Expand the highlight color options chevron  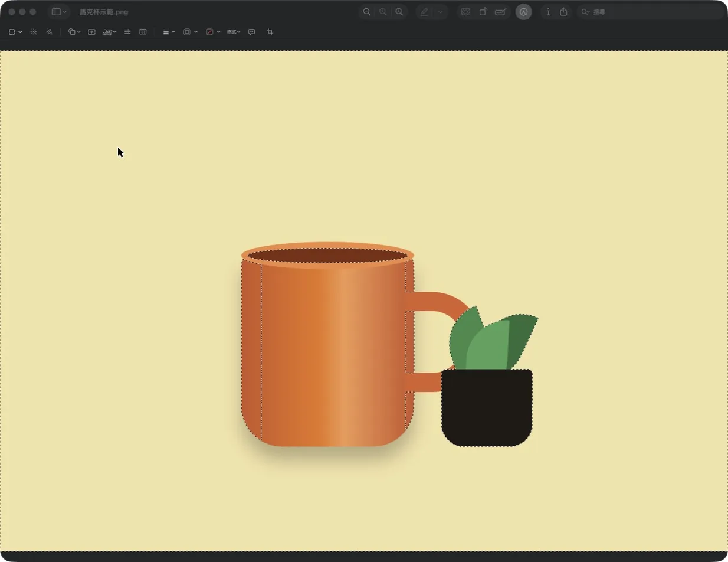[440, 12]
